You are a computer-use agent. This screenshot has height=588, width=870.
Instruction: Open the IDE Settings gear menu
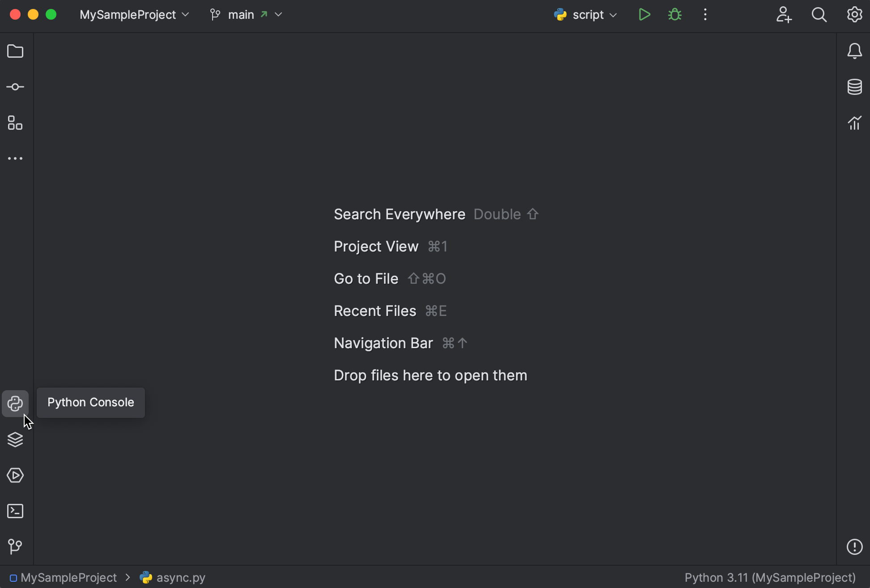click(x=854, y=14)
